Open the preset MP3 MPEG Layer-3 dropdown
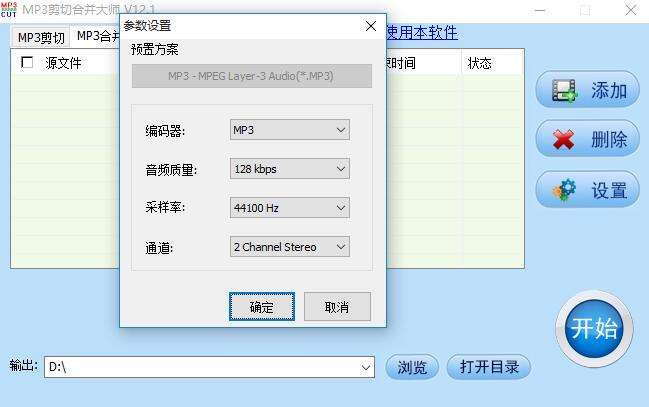This screenshot has width=649, height=407. click(x=252, y=76)
